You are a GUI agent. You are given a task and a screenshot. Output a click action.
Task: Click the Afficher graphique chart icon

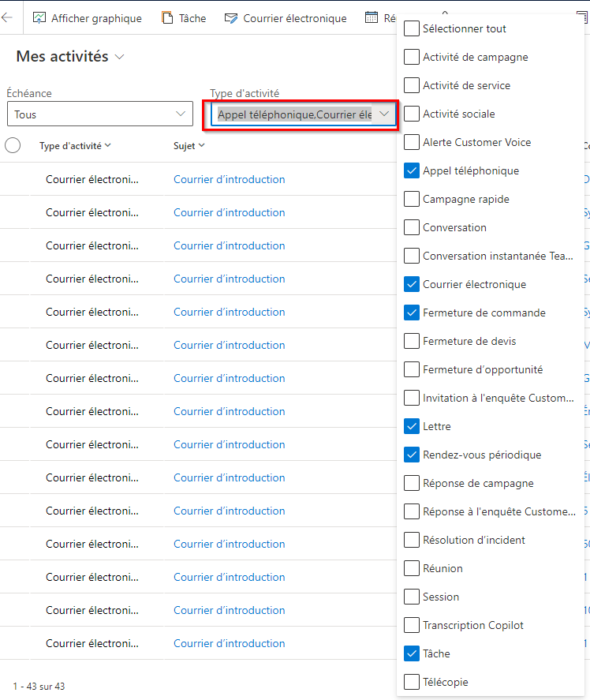point(39,18)
